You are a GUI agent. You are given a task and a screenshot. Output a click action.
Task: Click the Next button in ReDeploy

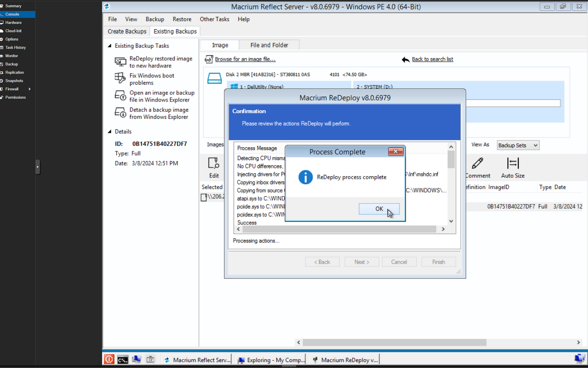(x=362, y=262)
